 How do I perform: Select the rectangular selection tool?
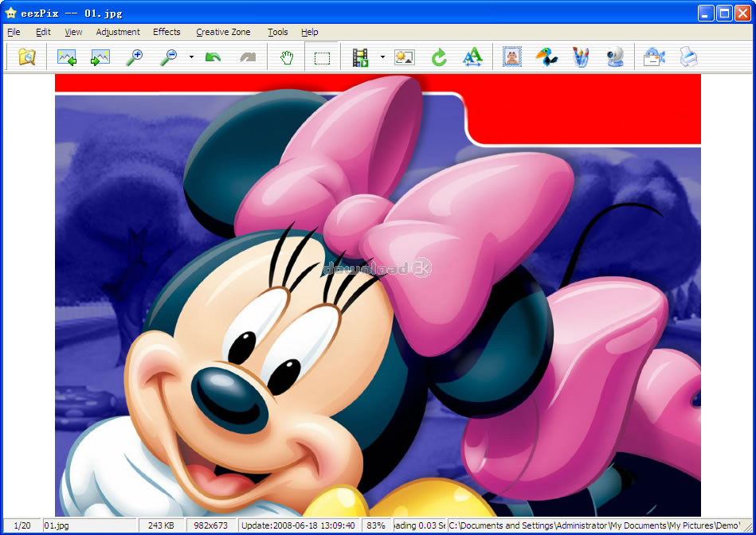322,58
